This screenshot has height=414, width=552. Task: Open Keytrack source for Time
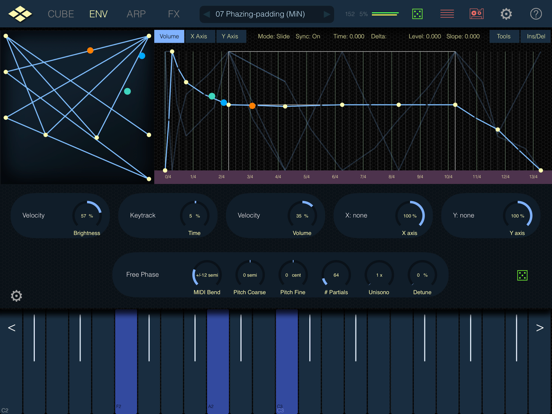click(x=143, y=215)
